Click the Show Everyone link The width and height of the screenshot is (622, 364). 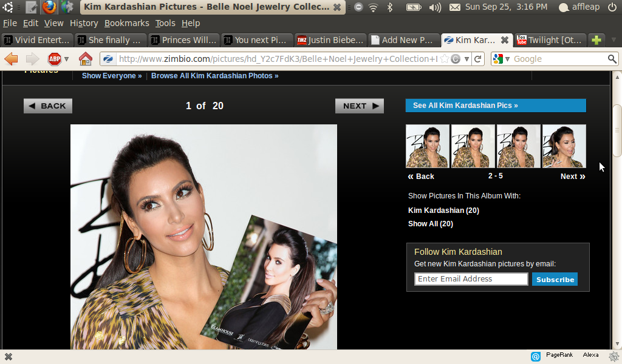tap(112, 76)
